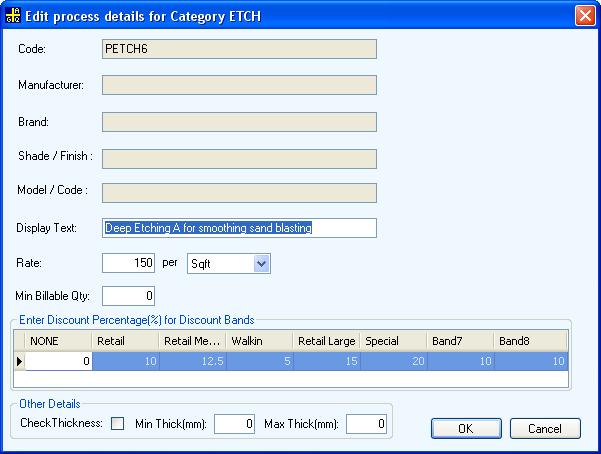Click the discount cell showing 12.5

(192, 361)
